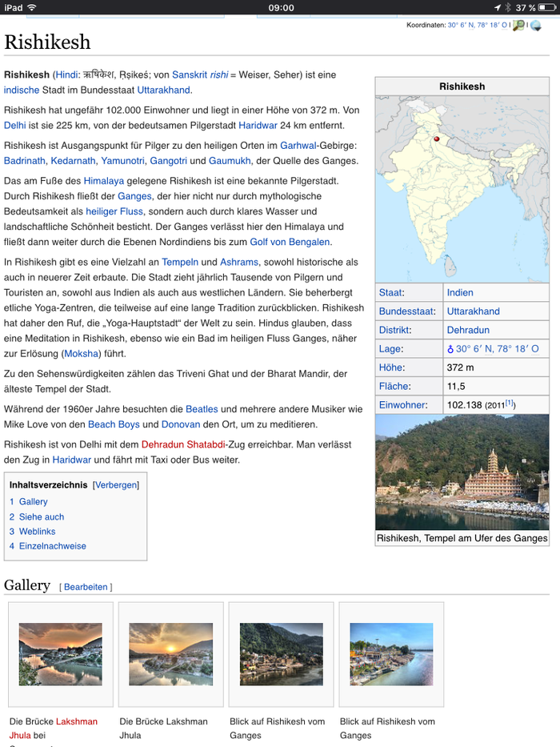Open Uttarakhand link in the infobox

pos(474,311)
